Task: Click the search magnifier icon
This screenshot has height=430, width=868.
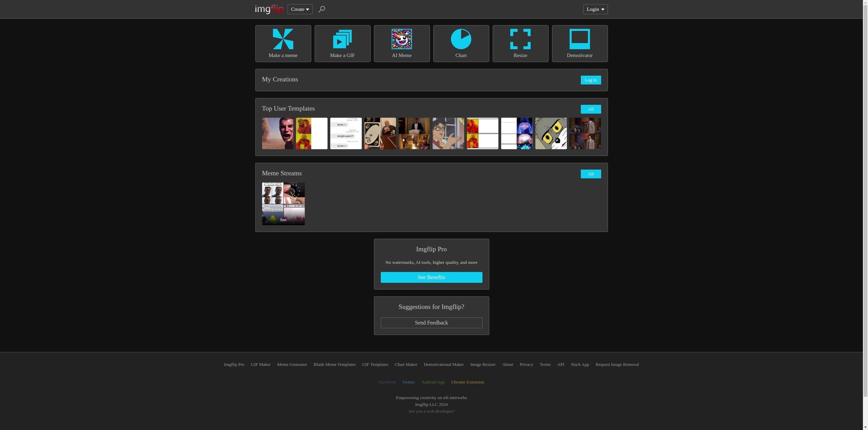Action: 322,9
